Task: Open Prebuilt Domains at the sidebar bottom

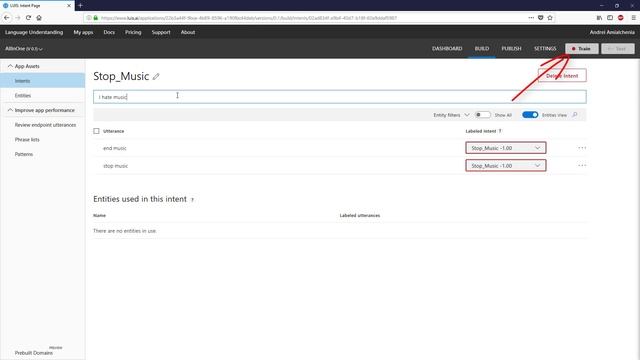Action: [34, 353]
